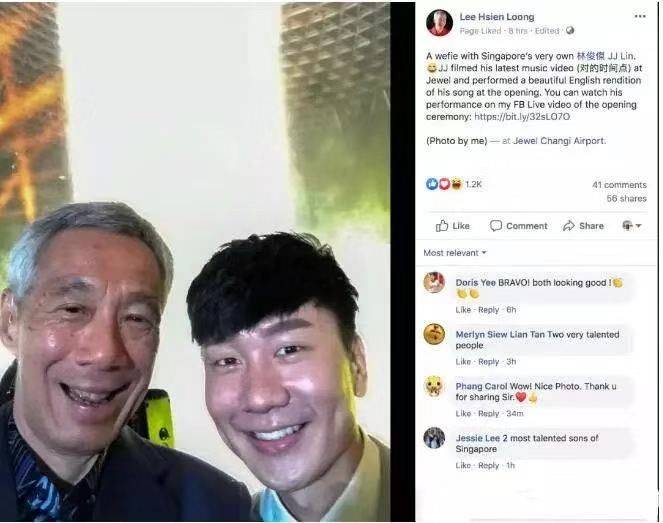Screen dimensions: 663x523
Task: Click Lee Hsien Loong's profile picture
Action: click(439, 23)
